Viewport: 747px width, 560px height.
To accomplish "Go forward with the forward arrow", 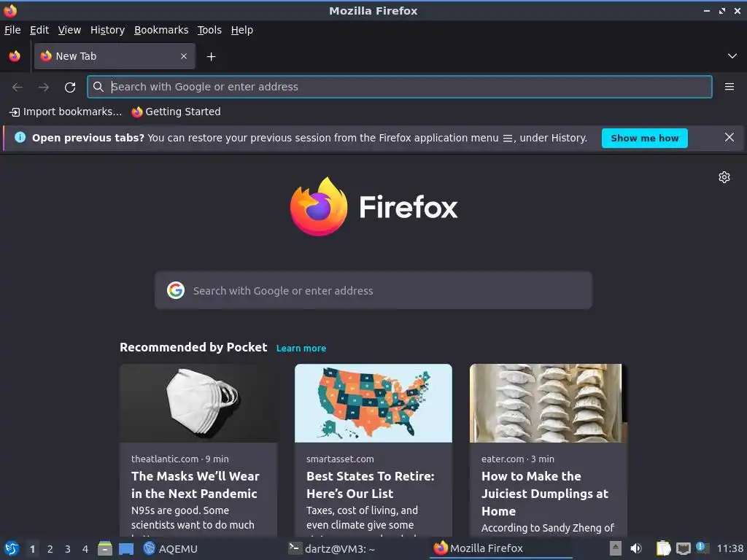I will [x=44, y=87].
